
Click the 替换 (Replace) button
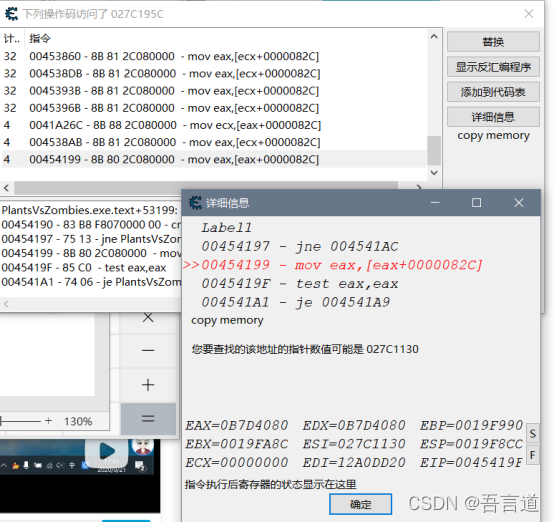tap(493, 42)
